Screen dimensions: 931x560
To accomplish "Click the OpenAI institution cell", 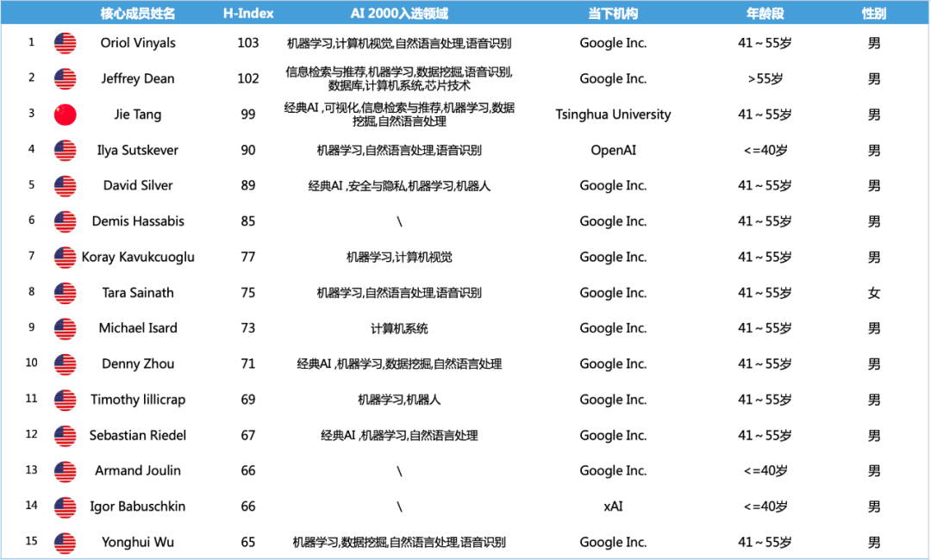I will coord(614,150).
